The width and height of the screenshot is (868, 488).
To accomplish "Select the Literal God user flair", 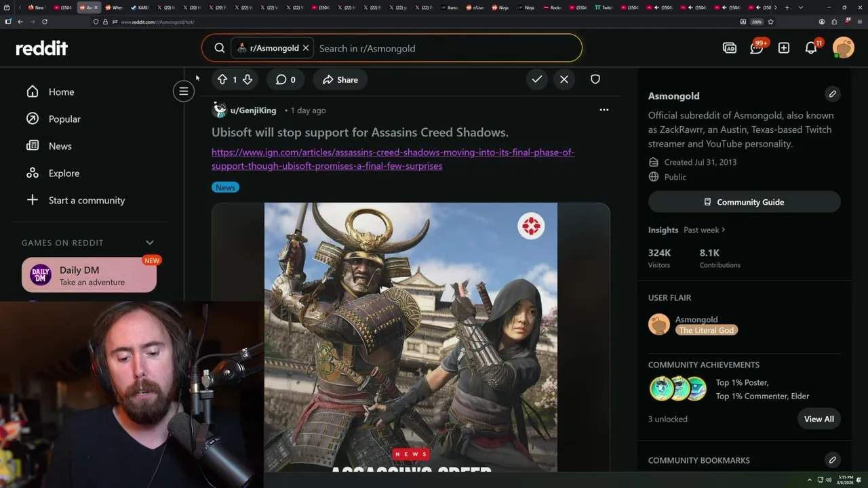I will tap(706, 330).
